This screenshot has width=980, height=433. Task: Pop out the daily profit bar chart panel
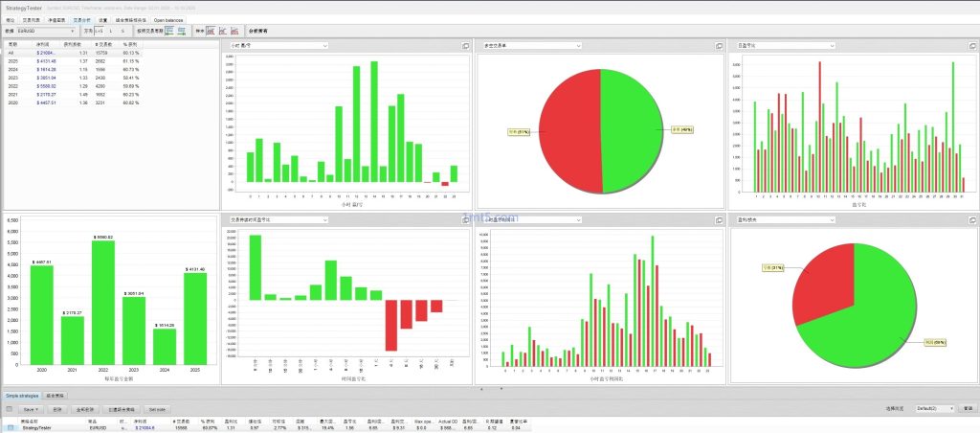972,45
